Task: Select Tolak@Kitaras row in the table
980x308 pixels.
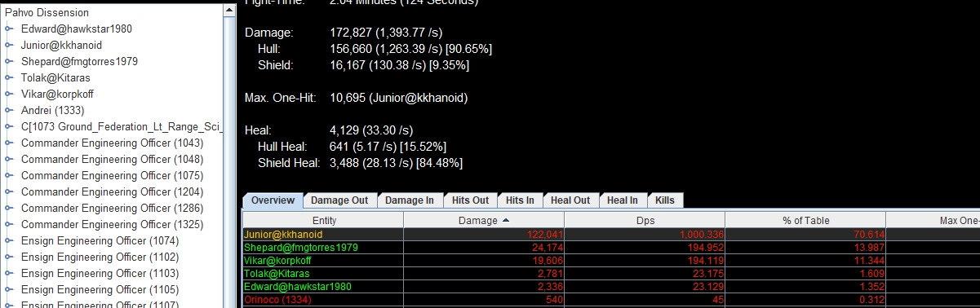Action: tap(611, 274)
